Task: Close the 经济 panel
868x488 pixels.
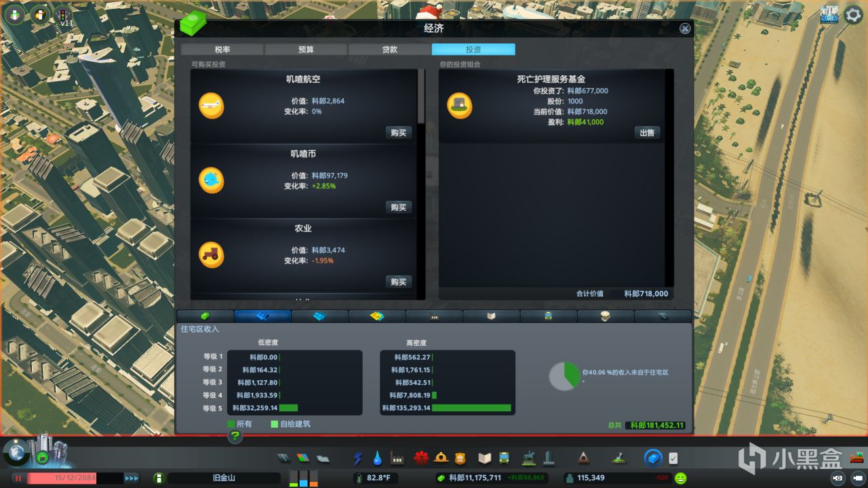Action: coord(685,28)
